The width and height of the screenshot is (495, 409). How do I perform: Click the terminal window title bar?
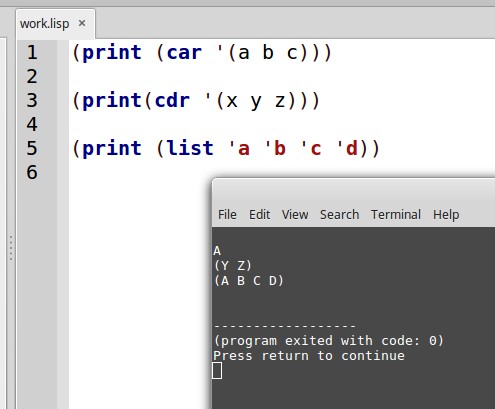click(x=353, y=190)
